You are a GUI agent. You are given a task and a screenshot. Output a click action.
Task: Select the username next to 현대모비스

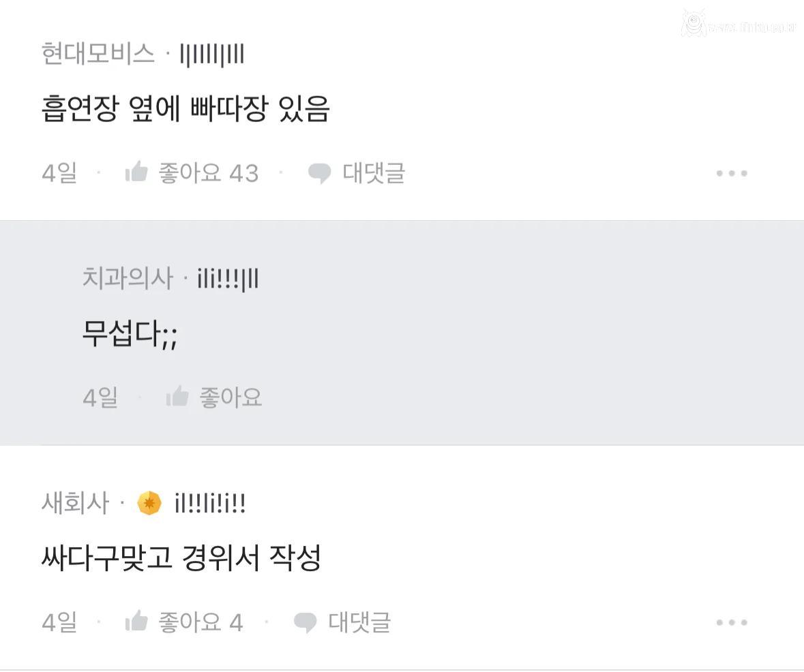(211, 55)
